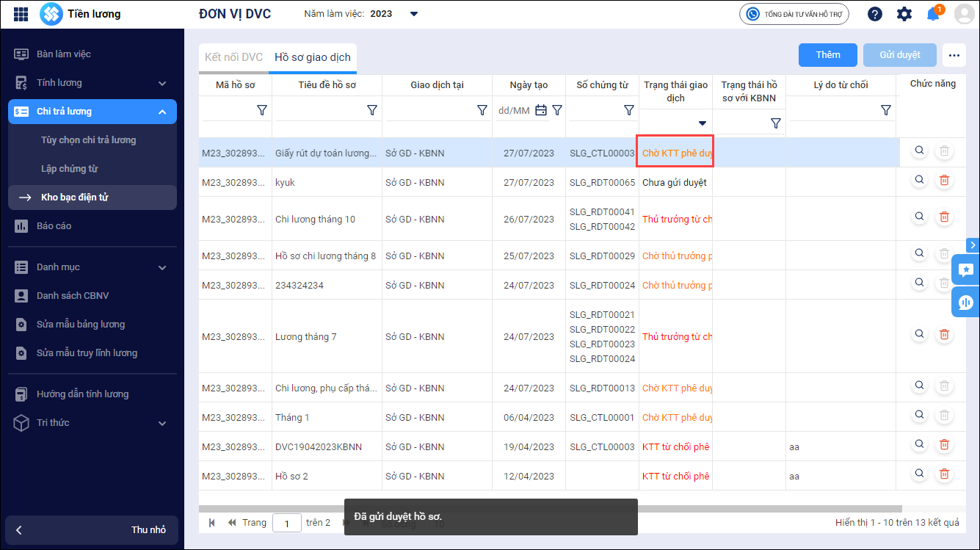Open the three-dot more options button

click(x=954, y=55)
